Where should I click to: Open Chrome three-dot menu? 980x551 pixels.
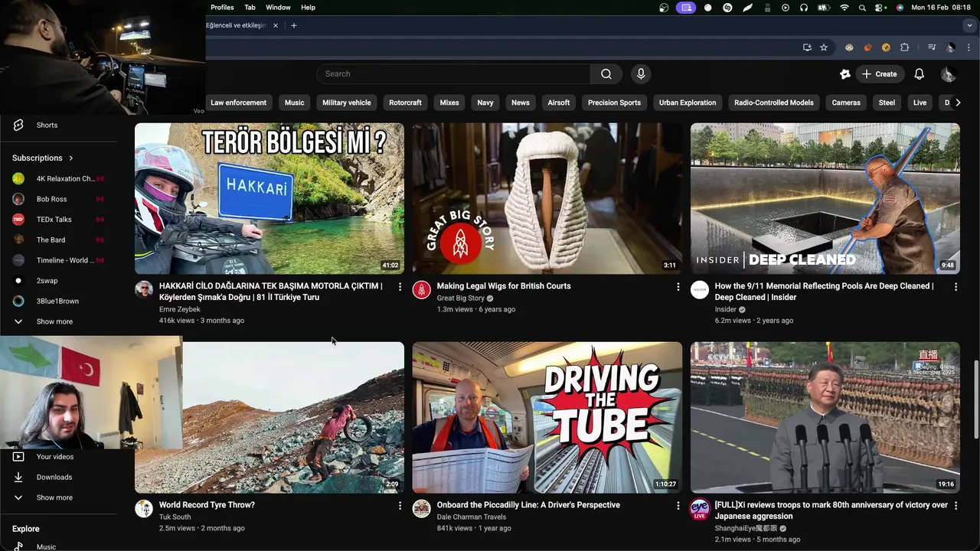point(969,47)
